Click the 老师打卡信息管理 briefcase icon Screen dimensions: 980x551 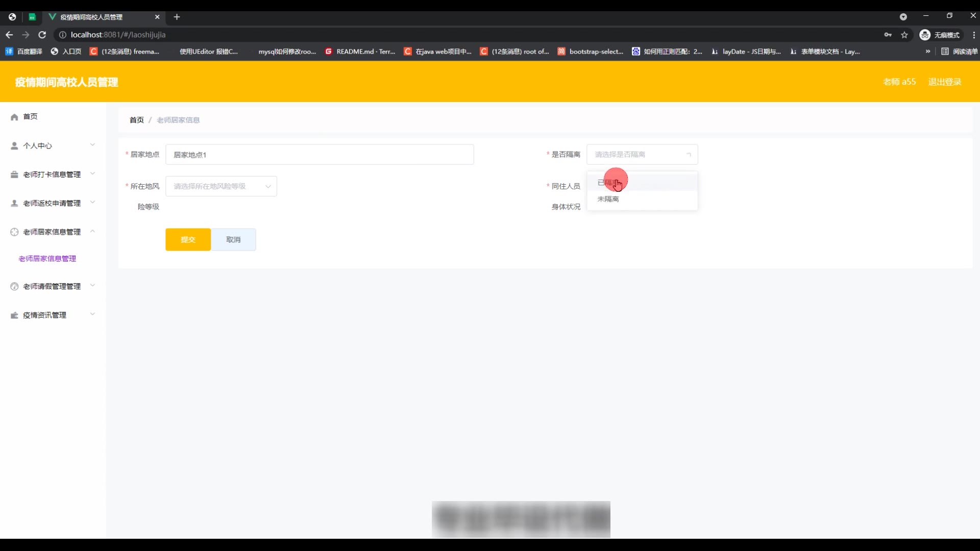(14, 174)
